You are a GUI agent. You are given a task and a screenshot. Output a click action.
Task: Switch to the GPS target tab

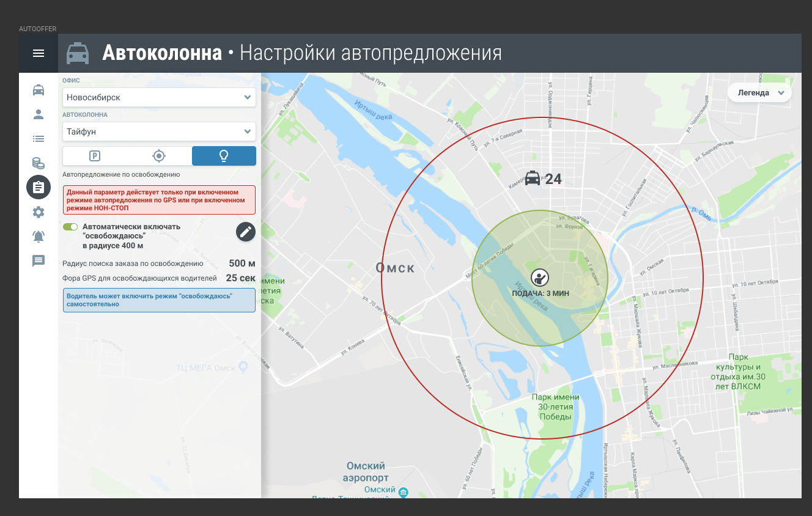pos(159,156)
